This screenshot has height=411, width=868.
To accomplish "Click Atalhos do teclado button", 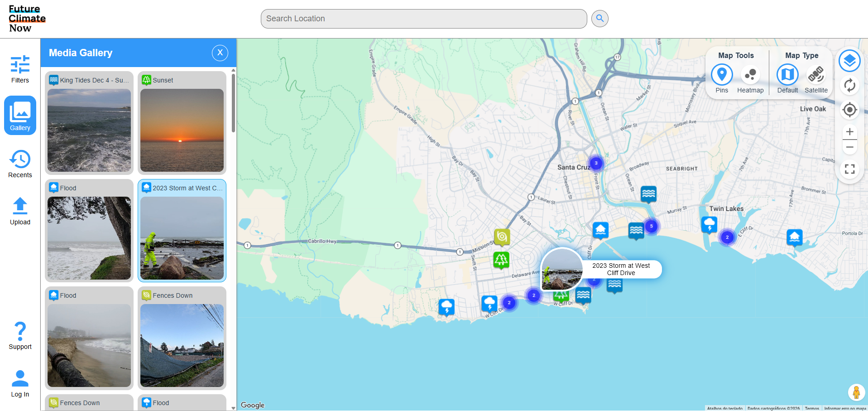I will coord(724,408).
